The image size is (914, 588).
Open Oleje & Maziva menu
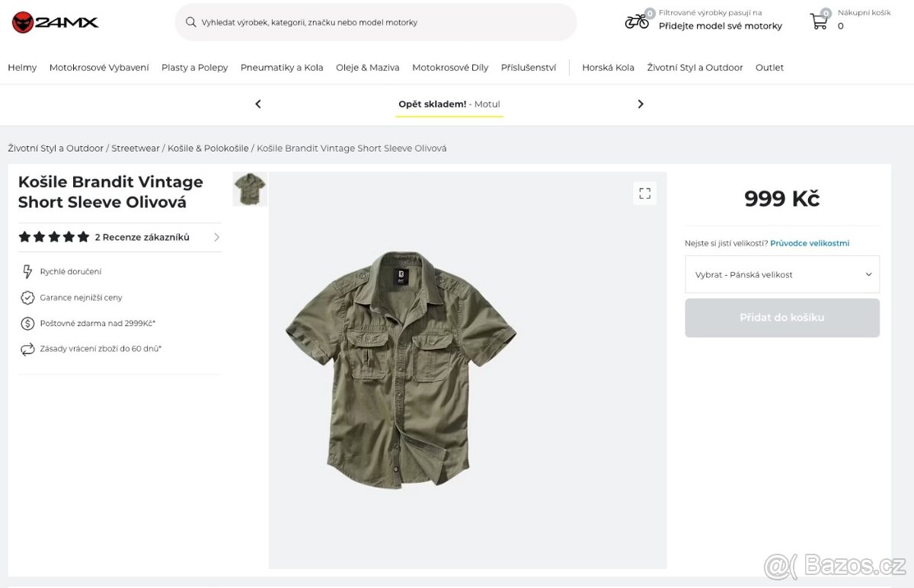pos(368,68)
